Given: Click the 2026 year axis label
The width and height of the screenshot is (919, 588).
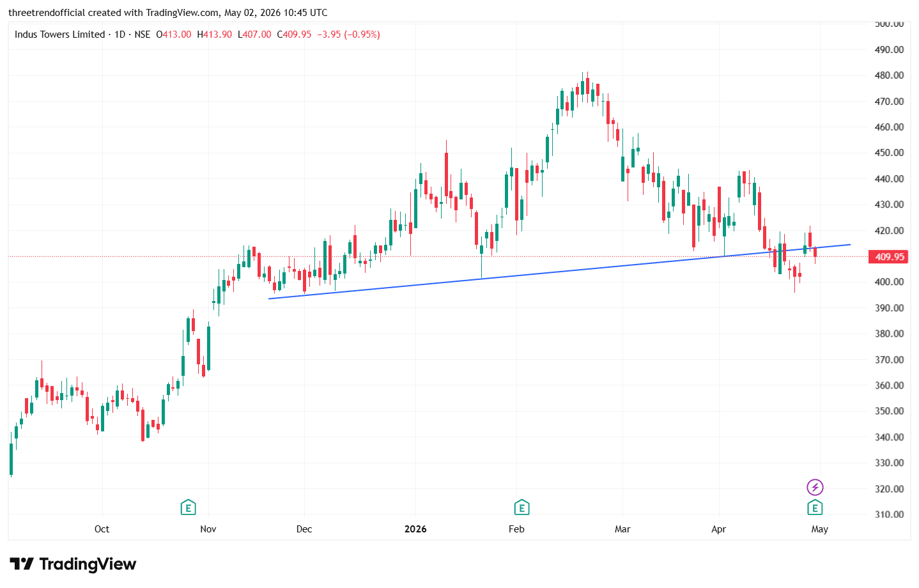Looking at the screenshot, I should (x=415, y=529).
